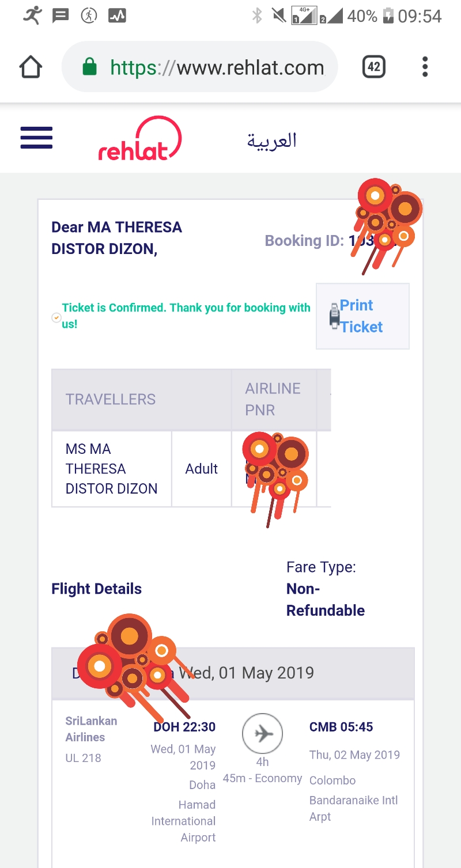
Task: Open the tab switcher showing 42
Action: coord(373,67)
